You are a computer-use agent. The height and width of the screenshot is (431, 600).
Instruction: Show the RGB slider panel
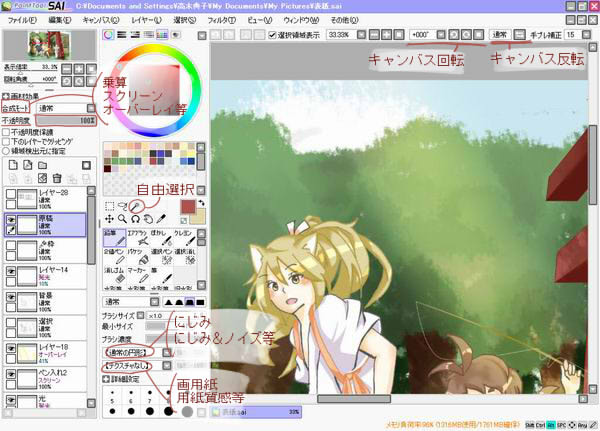tap(122, 35)
